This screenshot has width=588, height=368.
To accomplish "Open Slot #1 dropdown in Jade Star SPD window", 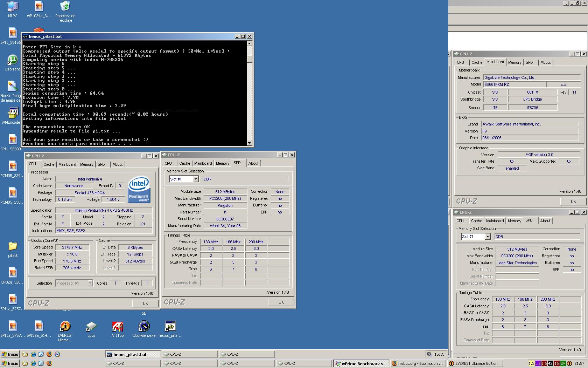I will pos(488,237).
